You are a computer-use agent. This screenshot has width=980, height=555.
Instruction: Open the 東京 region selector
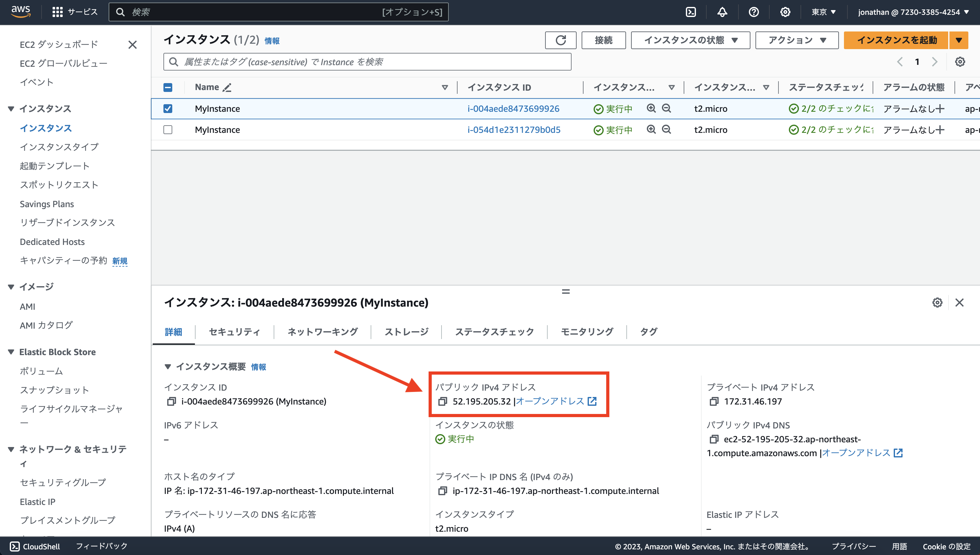point(823,12)
